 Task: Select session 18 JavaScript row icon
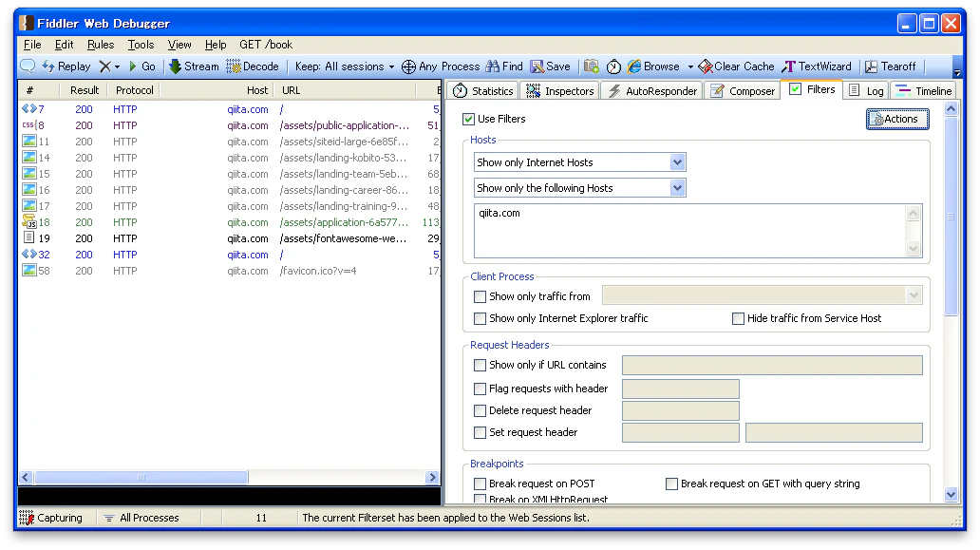tap(28, 222)
